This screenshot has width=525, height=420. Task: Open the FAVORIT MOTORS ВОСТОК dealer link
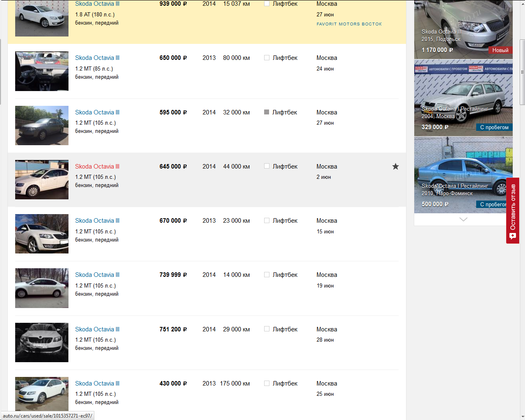349,24
